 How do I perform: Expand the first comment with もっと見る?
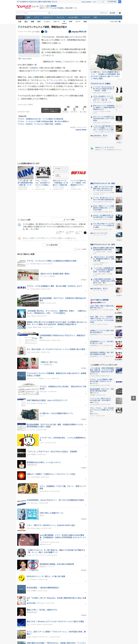click(35, 229)
